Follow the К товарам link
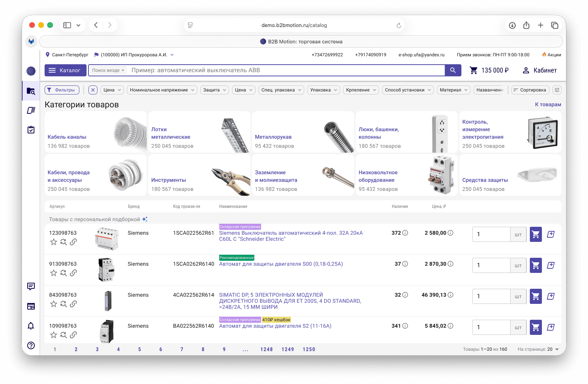The height and width of the screenshot is (384, 588). (548, 104)
